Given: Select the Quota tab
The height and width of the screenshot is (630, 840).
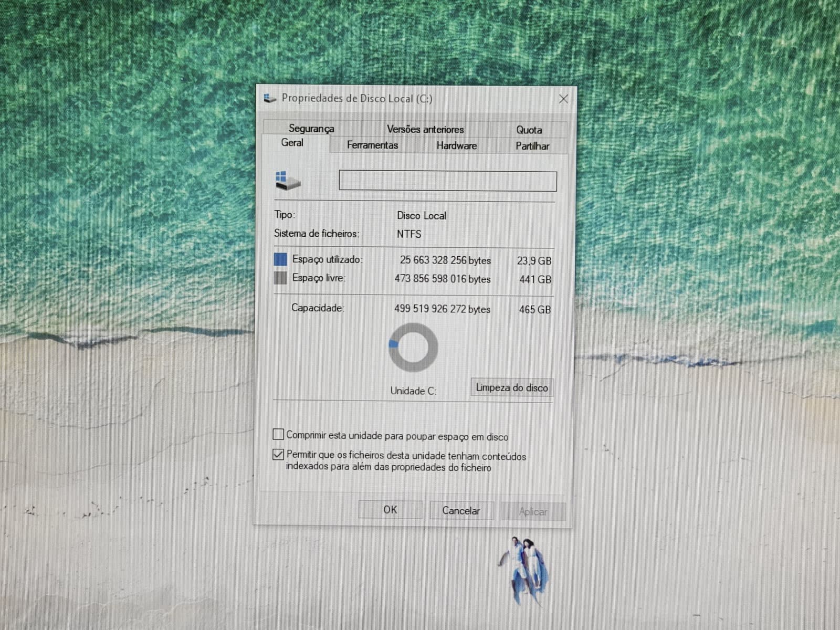Looking at the screenshot, I should 529,130.
